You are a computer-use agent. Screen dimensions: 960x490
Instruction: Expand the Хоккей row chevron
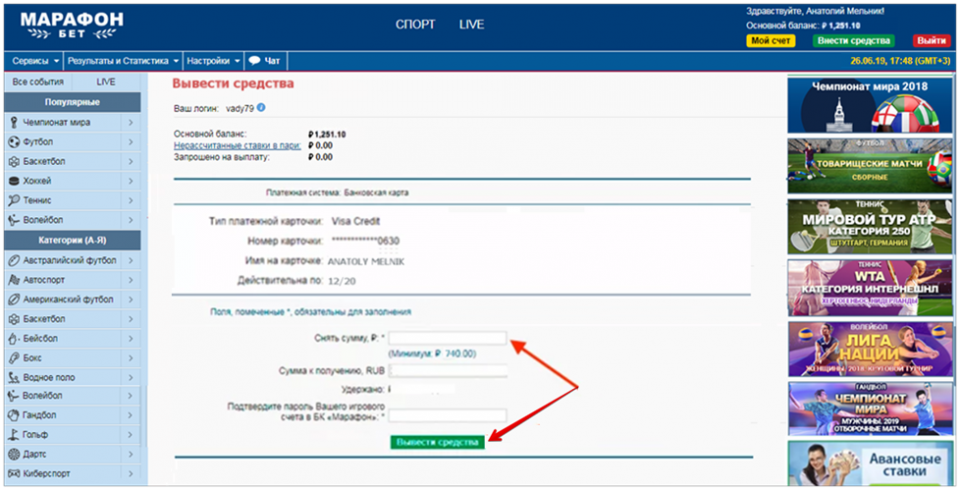click(130, 181)
